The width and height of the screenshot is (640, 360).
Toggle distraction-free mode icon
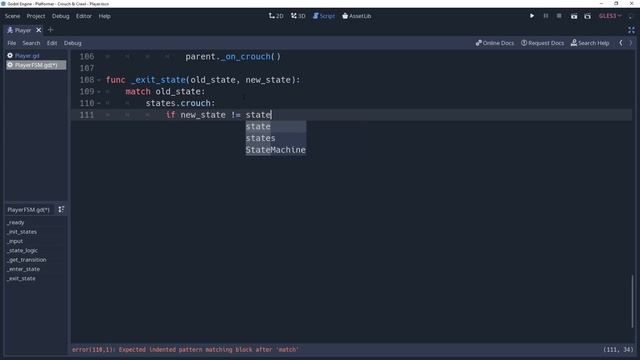point(631,30)
